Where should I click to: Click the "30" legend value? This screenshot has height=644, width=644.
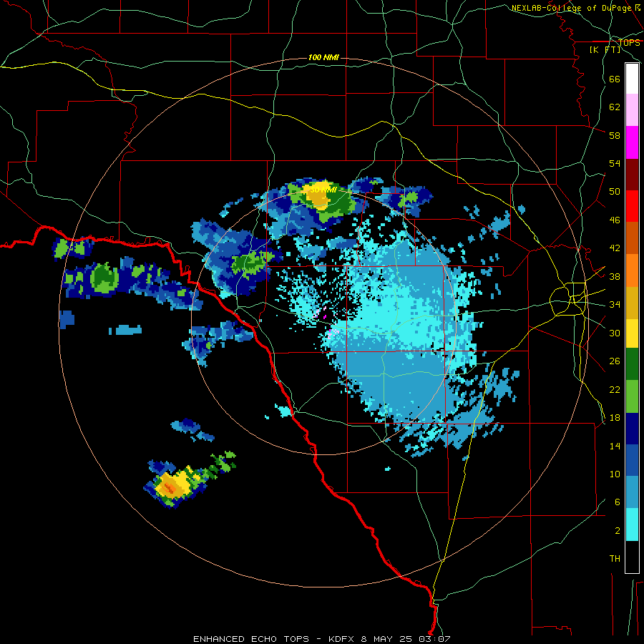click(x=615, y=333)
